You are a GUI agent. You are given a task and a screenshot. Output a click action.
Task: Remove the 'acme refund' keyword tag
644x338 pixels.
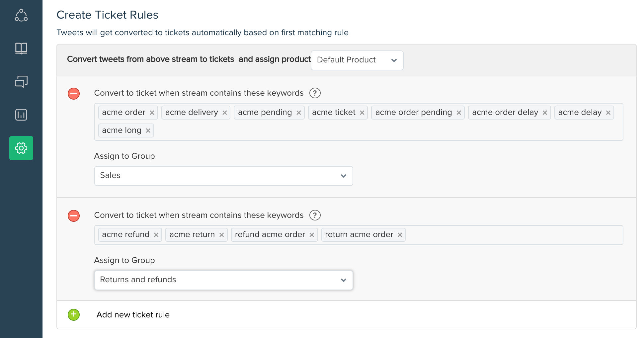pos(156,235)
